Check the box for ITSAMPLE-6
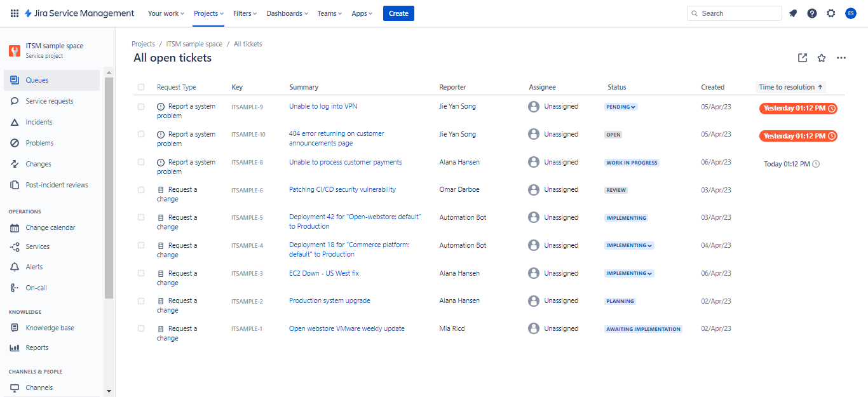This screenshot has height=397, width=868. point(141,189)
